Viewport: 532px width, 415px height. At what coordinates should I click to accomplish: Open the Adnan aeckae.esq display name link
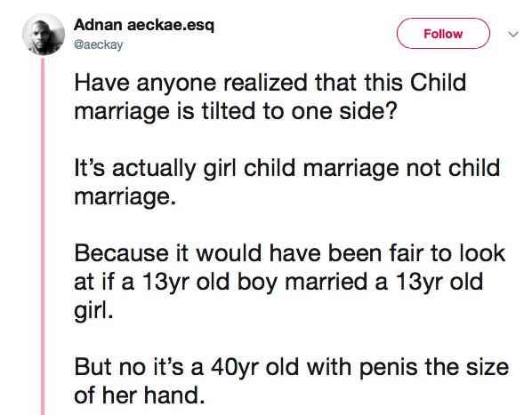144,25
